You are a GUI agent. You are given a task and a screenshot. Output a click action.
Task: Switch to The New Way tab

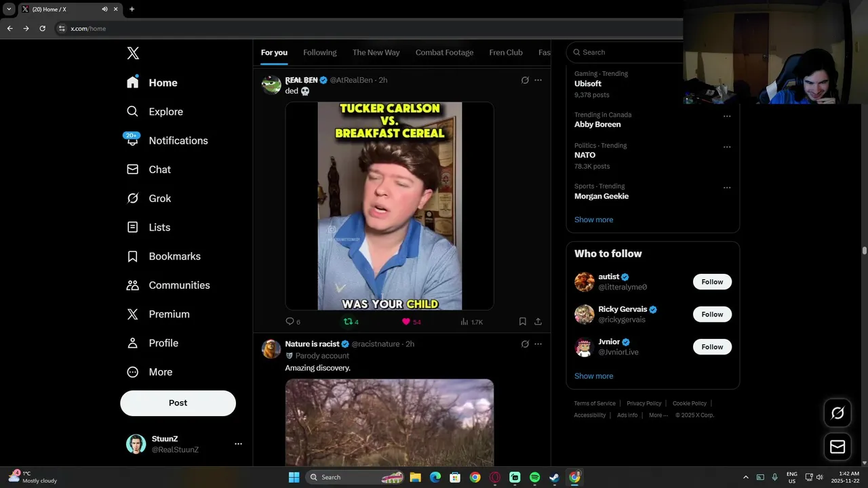[376, 52]
